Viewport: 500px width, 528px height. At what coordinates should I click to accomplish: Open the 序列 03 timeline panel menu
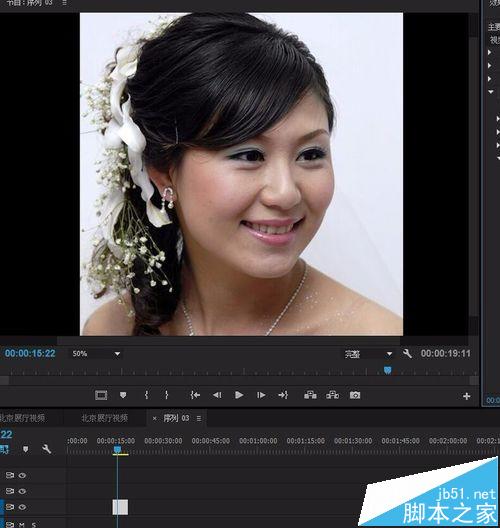[x=199, y=418]
